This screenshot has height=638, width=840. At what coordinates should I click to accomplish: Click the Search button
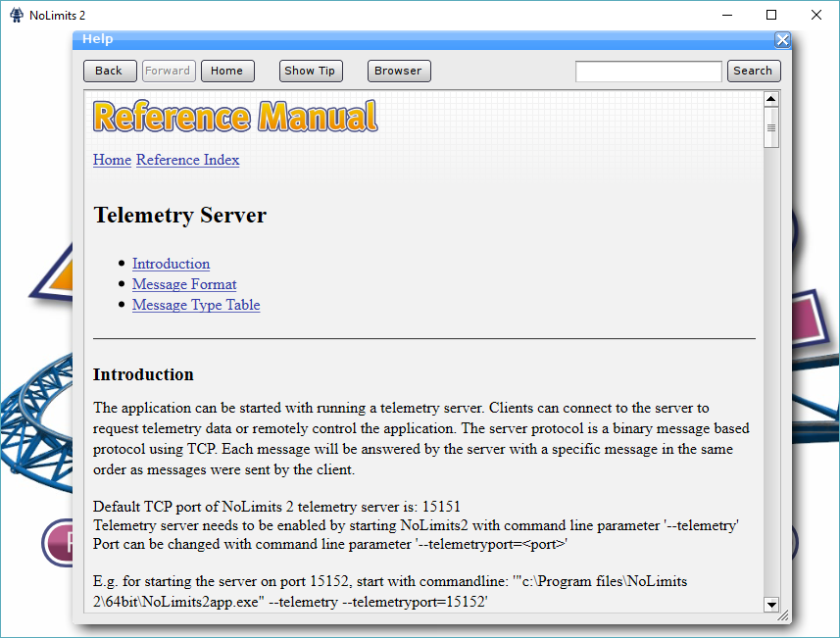(x=753, y=71)
